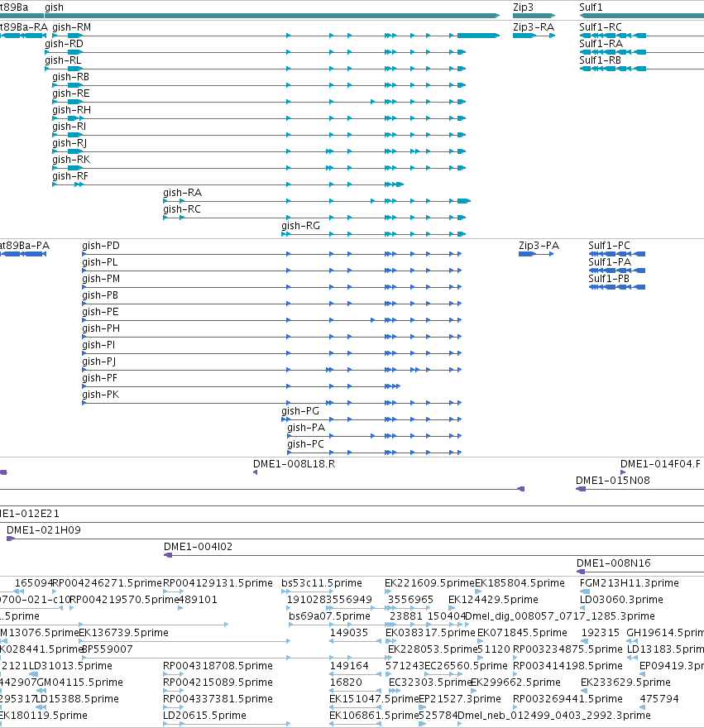This screenshot has width=704, height=728.
Task: Click the RP004318708.5prime EST label
Action: (x=218, y=666)
